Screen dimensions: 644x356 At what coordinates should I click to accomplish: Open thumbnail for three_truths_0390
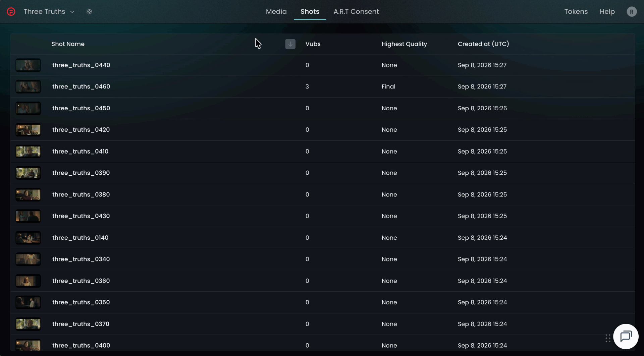(28, 173)
